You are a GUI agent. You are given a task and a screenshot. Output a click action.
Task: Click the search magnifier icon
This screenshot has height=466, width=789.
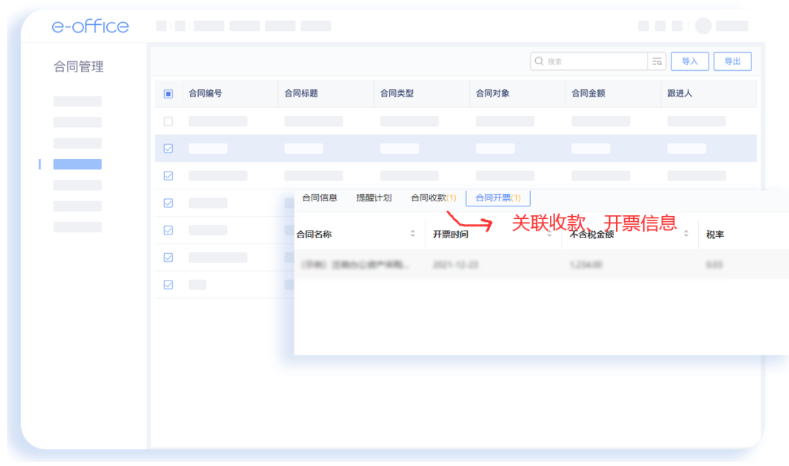539,61
